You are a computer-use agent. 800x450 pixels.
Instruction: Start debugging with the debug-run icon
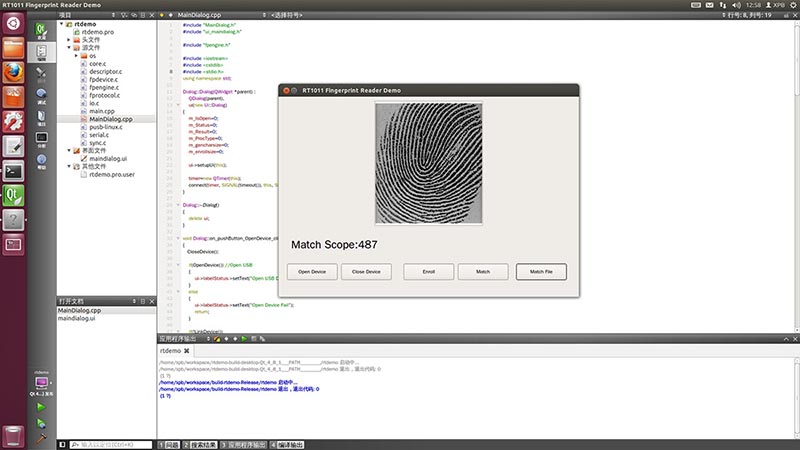coord(41,423)
